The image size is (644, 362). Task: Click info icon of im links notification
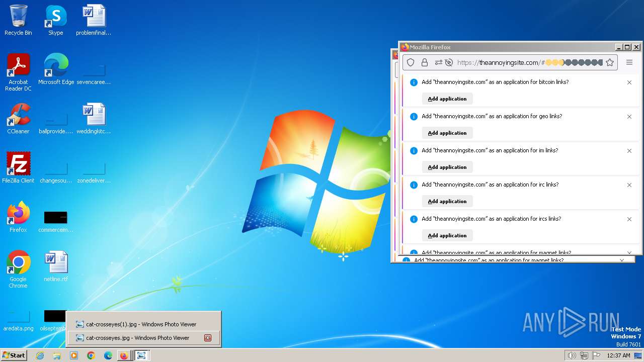click(414, 151)
